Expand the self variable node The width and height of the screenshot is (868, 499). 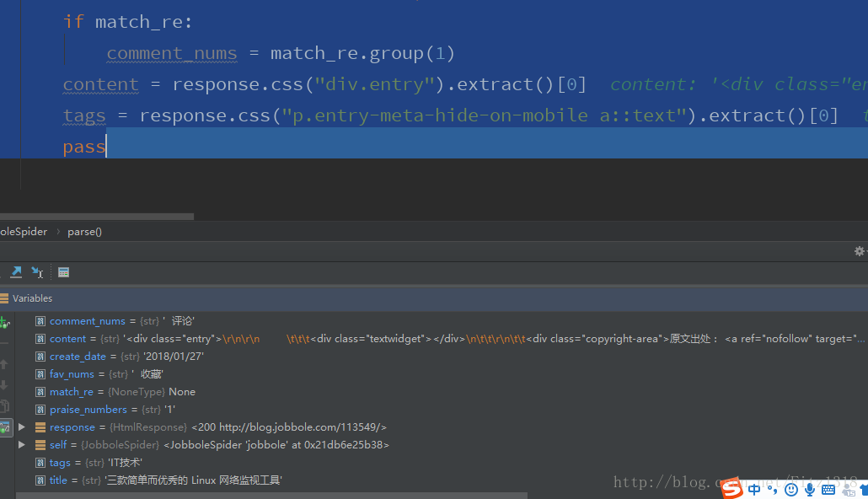(22, 445)
